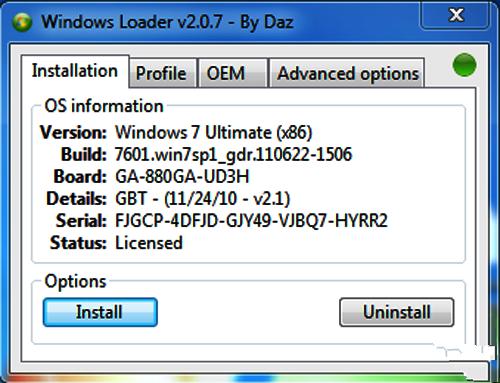500x383 pixels.
Task: Select details value GBT - (11/24/10 - v2.1)
Action: [203, 199]
